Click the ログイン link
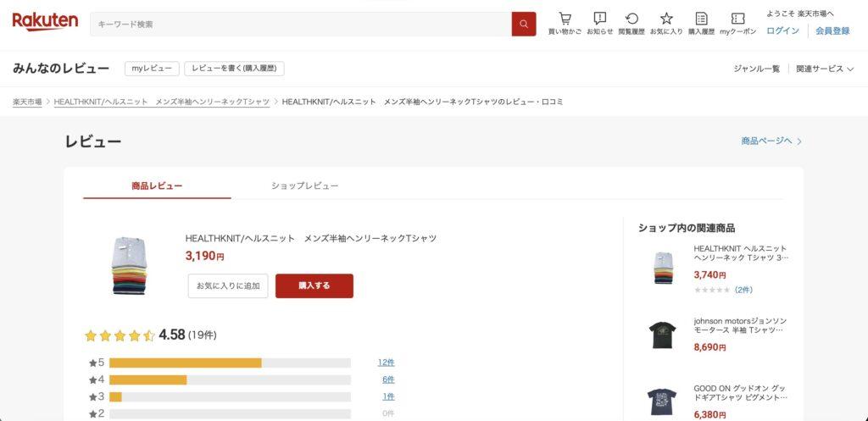This screenshot has width=868, height=421. click(x=782, y=30)
